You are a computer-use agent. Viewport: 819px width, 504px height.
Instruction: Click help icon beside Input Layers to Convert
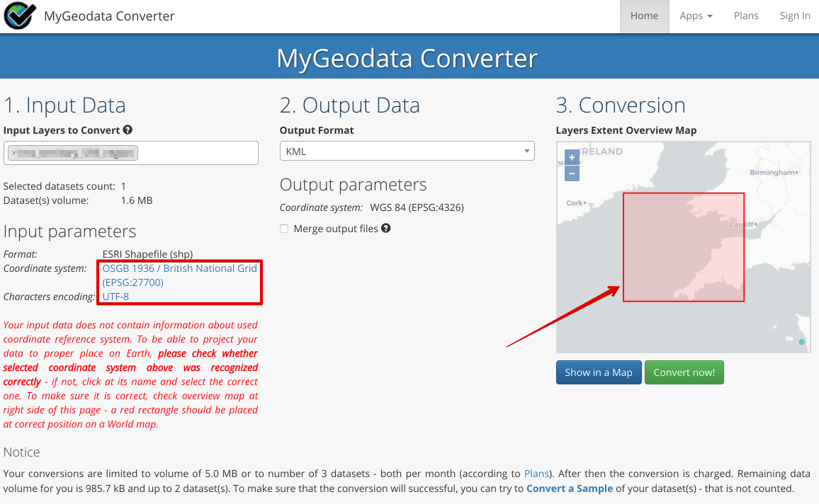[128, 130]
